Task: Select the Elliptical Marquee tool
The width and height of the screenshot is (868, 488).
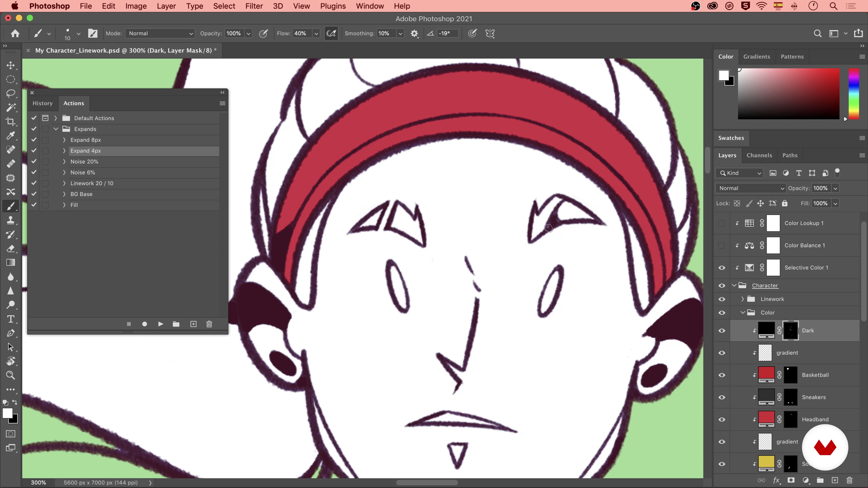Action: (x=10, y=80)
